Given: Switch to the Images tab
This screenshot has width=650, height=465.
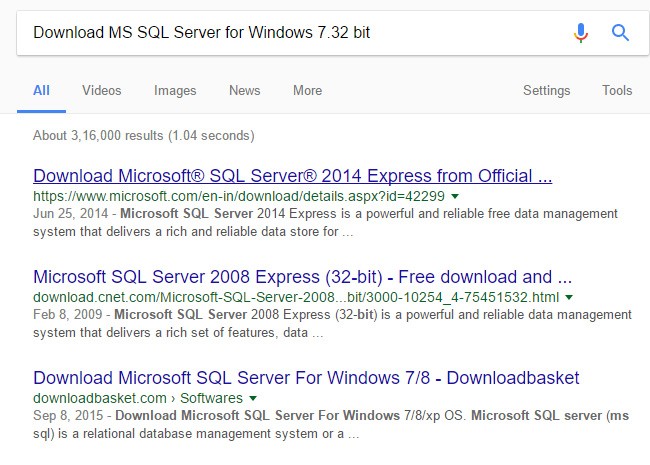Looking at the screenshot, I should pyautogui.click(x=175, y=90).
